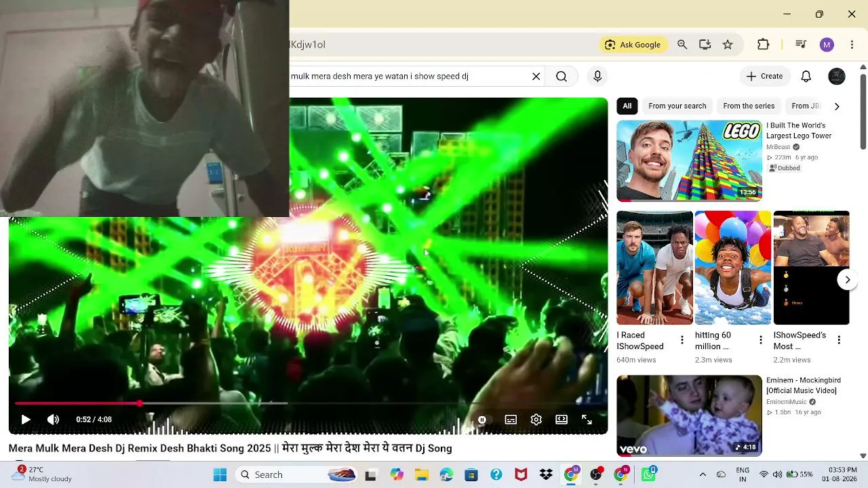The image size is (868, 488).
Task: Open WhatsApp from the taskbar
Action: click(x=648, y=474)
